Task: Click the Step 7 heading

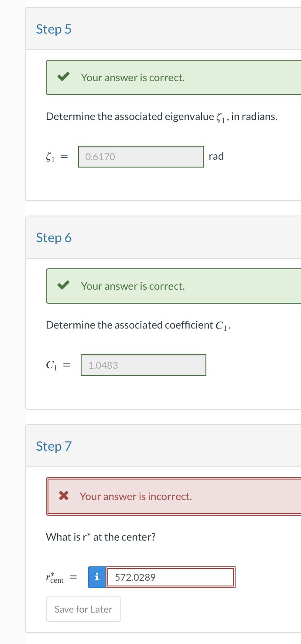Action: (54, 446)
